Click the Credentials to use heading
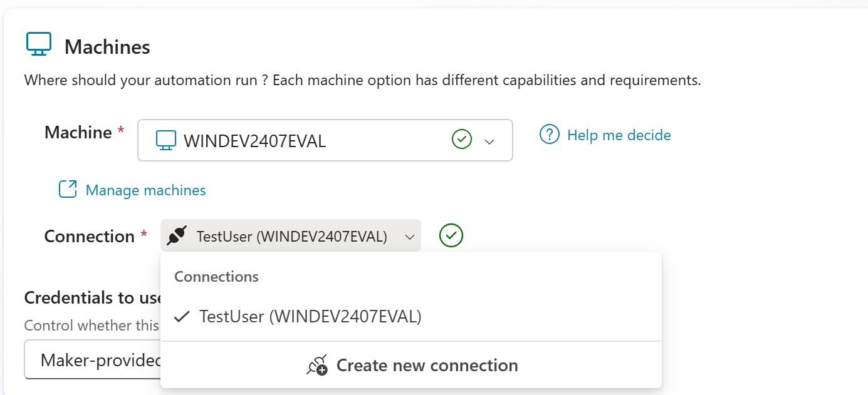Viewport: 868px width, 395px height. [92, 298]
